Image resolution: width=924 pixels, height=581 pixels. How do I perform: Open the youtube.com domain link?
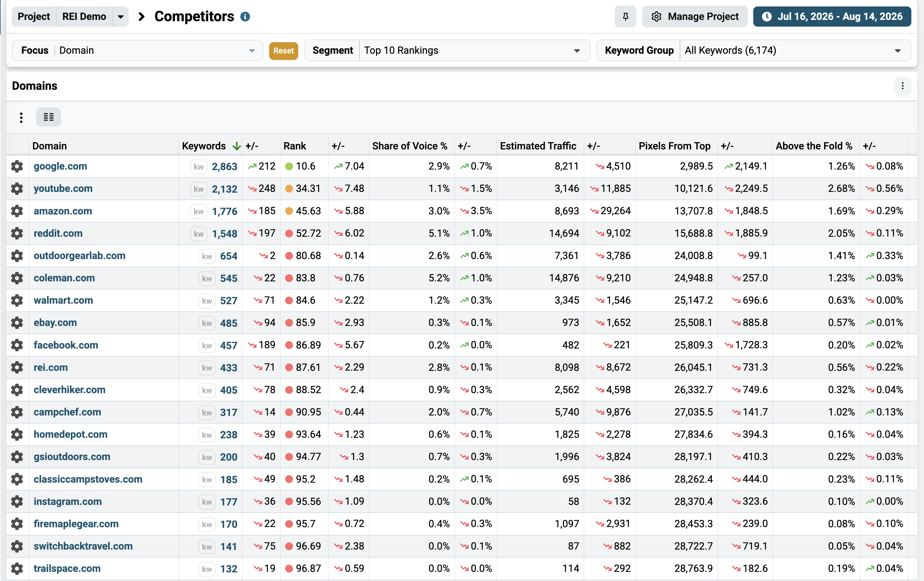(x=63, y=189)
